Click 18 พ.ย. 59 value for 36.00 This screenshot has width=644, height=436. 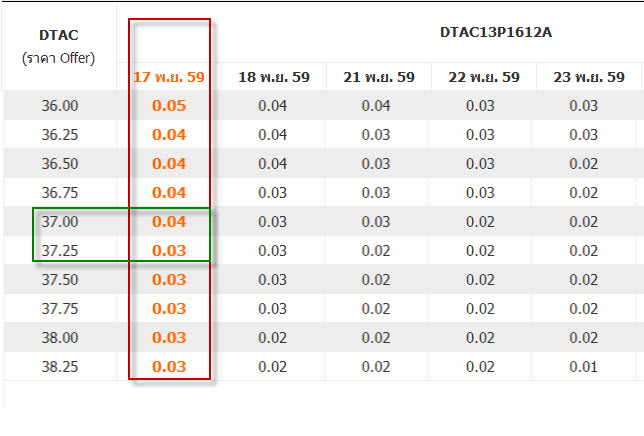point(273,106)
